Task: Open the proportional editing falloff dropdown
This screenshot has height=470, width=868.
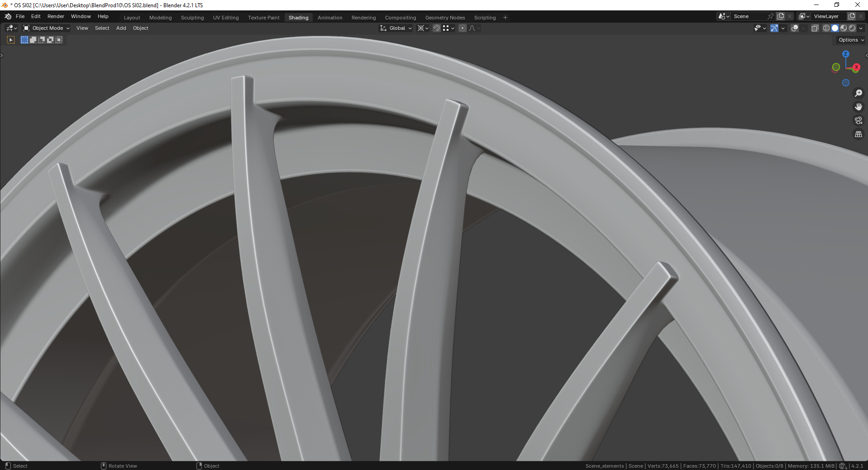Action: (x=474, y=28)
